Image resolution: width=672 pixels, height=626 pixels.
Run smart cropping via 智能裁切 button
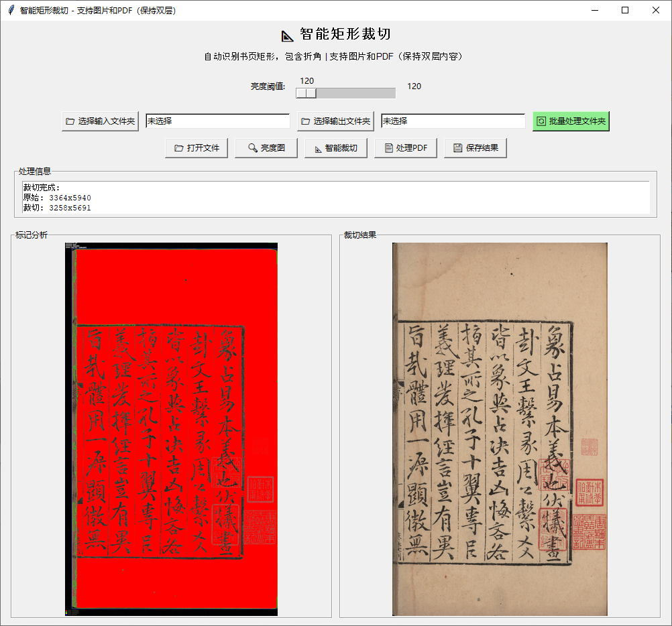335,147
